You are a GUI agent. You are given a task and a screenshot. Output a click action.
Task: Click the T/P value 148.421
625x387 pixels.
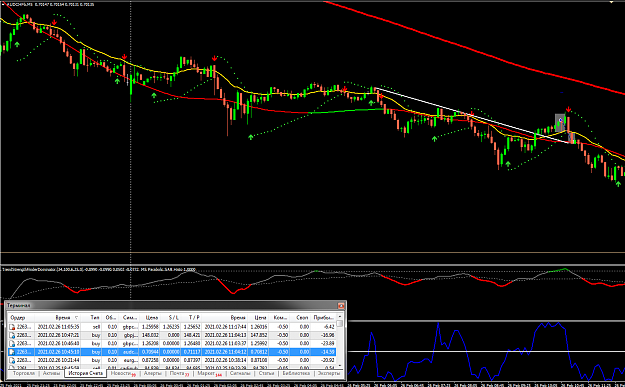(193, 335)
